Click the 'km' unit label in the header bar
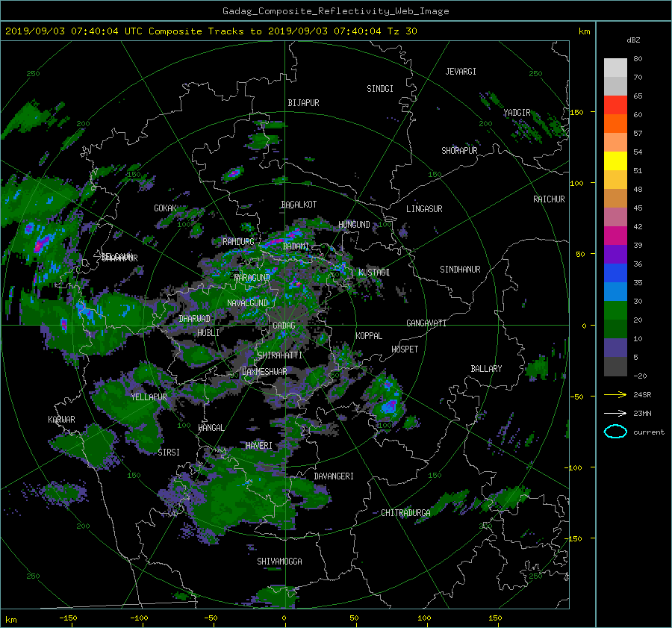 584,31
